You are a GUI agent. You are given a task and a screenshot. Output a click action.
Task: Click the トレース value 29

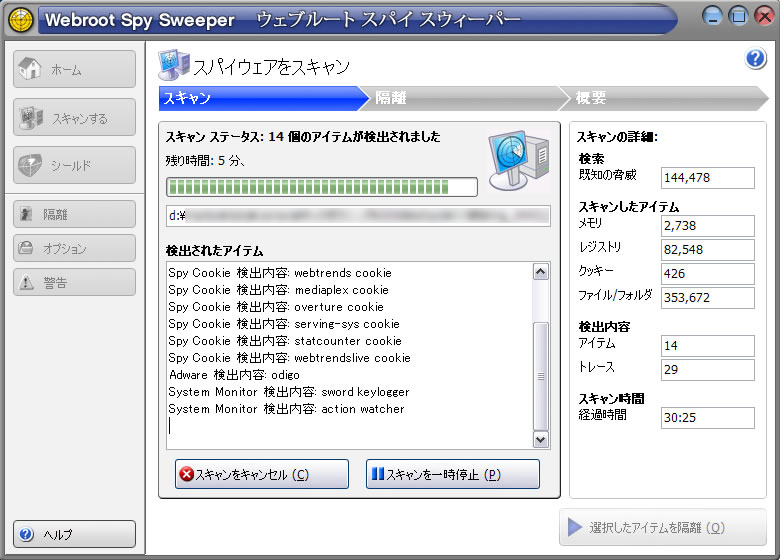707,370
